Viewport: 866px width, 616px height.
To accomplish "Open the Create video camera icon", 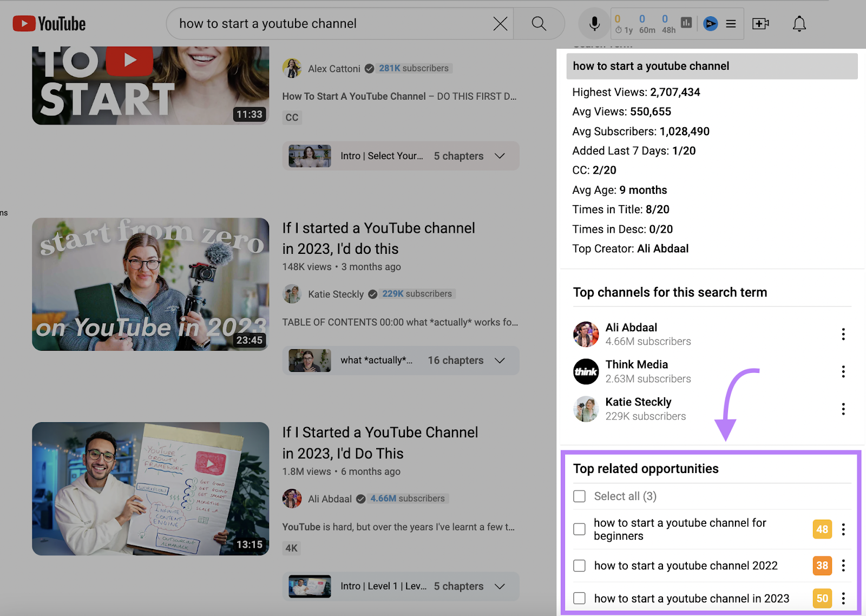I will [760, 24].
